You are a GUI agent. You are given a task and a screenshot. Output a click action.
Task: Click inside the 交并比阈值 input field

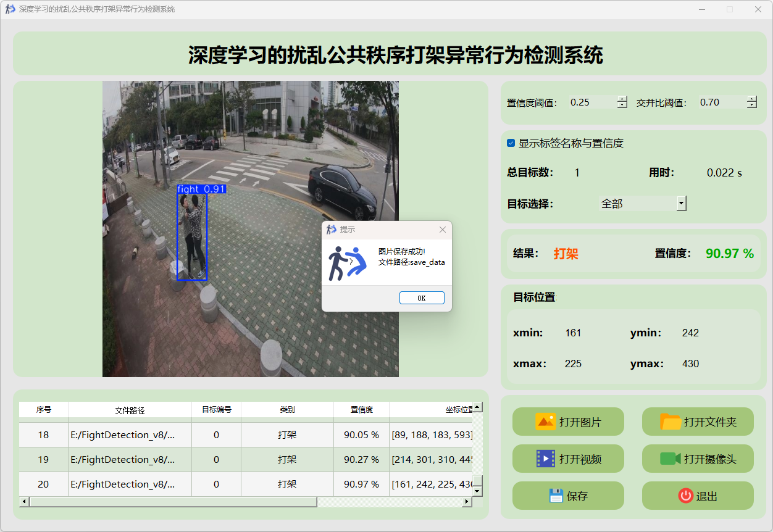click(x=719, y=102)
